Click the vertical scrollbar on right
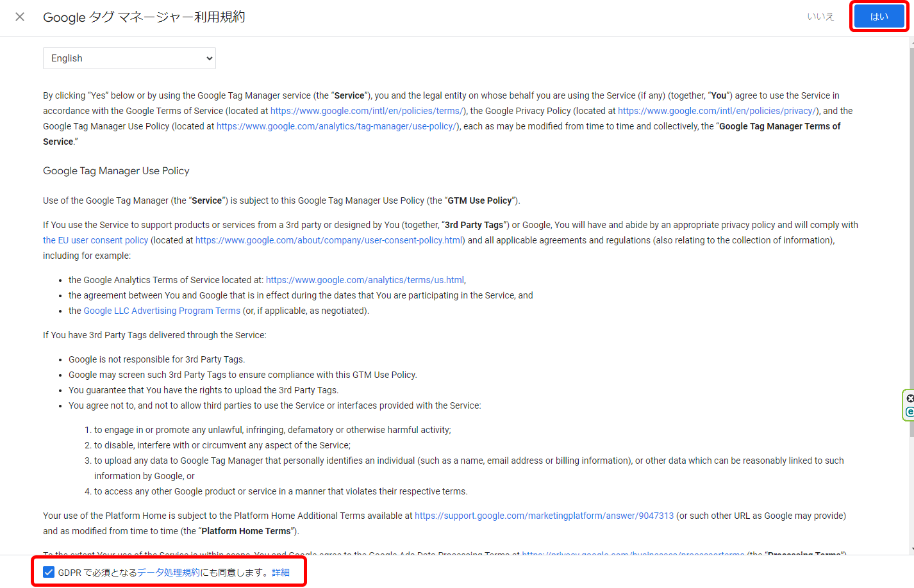 pyautogui.click(x=911, y=242)
